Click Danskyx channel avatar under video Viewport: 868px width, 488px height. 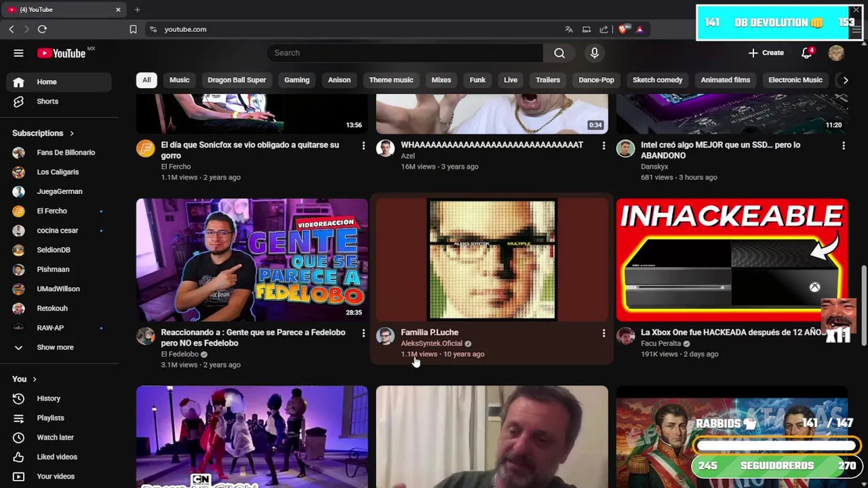[x=625, y=148]
